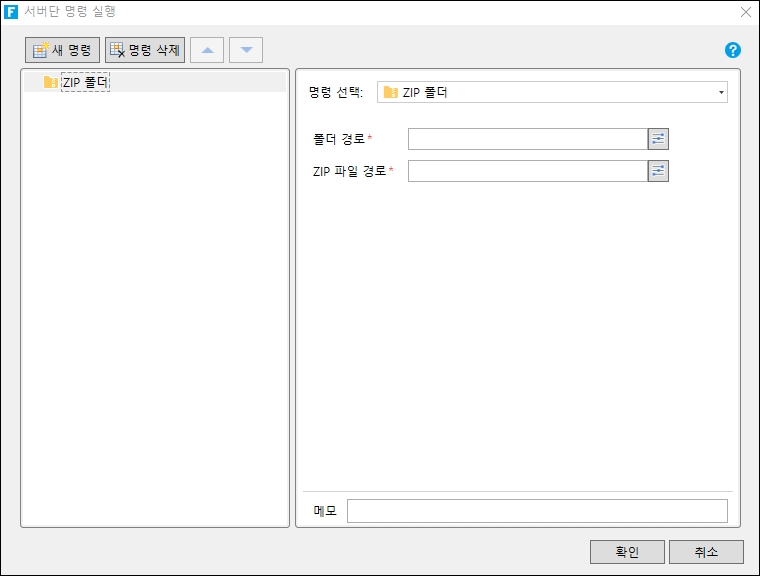
Task: Click the 폴더 경로 field label
Action: (339, 139)
